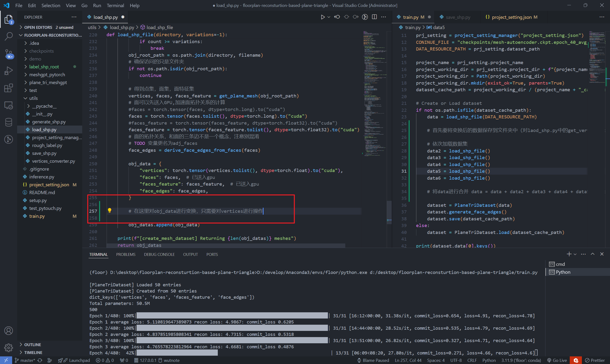
Task: Click Go Live in status bar
Action: pyautogui.click(x=557, y=360)
